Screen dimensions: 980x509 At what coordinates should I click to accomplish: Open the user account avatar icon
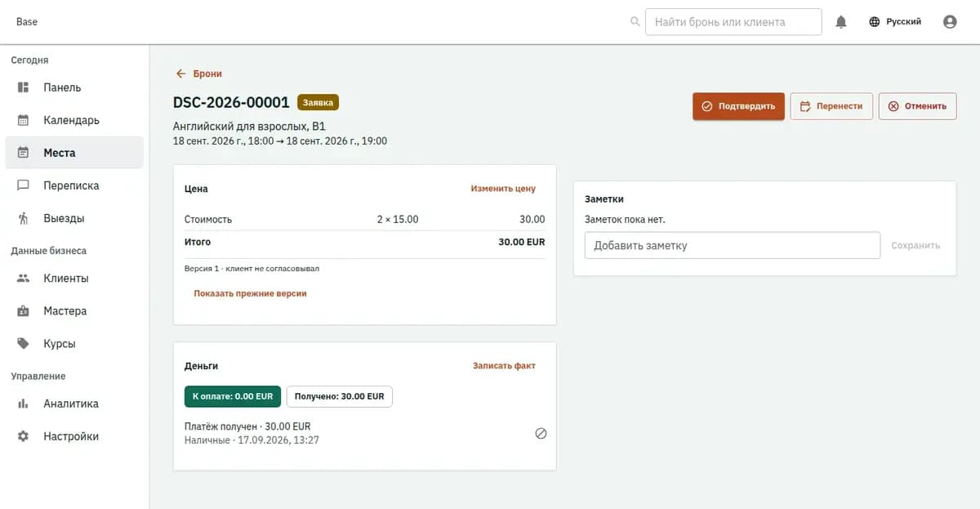(950, 22)
